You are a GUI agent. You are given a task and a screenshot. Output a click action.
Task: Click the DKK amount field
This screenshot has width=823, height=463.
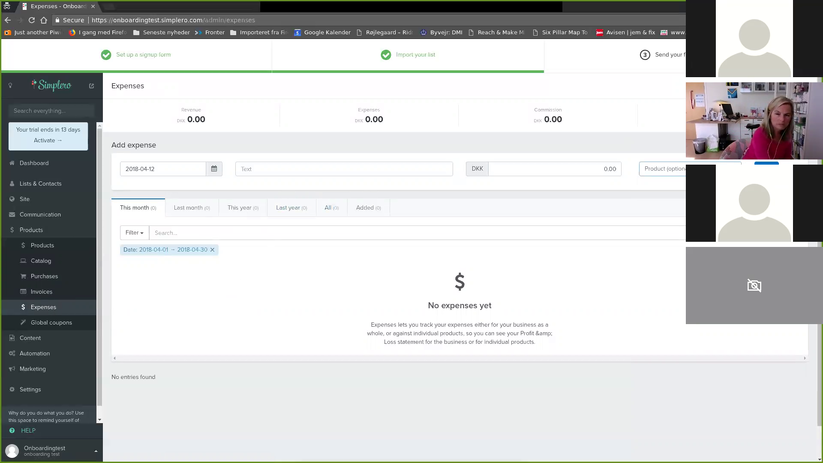[554, 169]
